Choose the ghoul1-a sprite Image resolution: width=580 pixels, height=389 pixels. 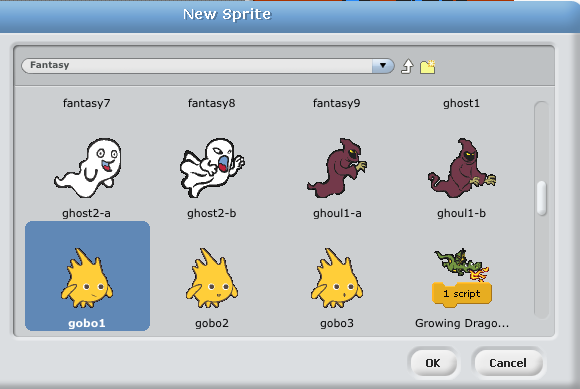(337, 168)
